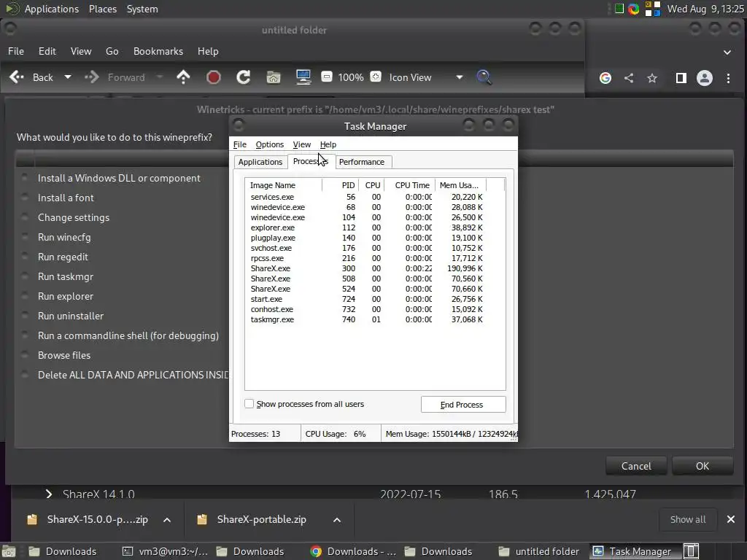
Task: Open Chrome profile avatar icon
Action: pos(705,78)
